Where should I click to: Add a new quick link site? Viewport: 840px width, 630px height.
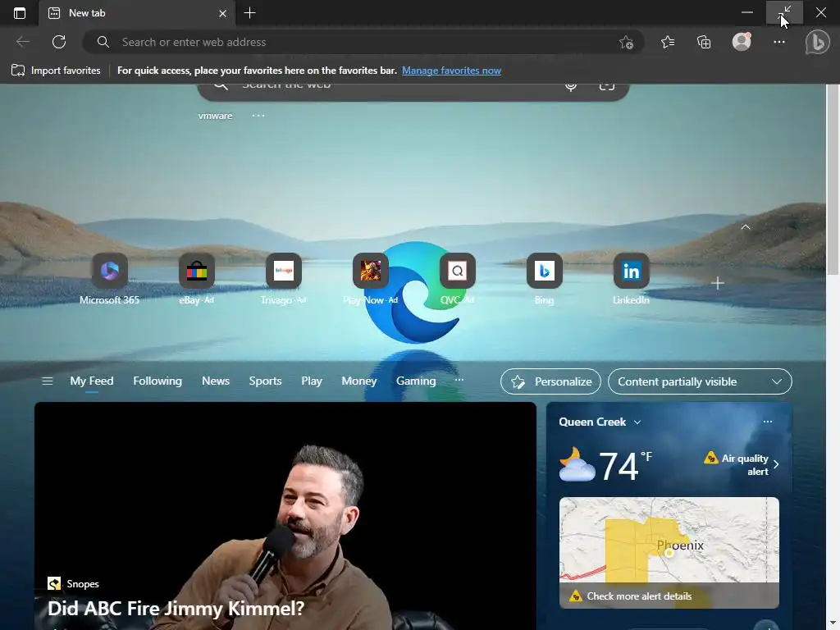[x=717, y=283]
